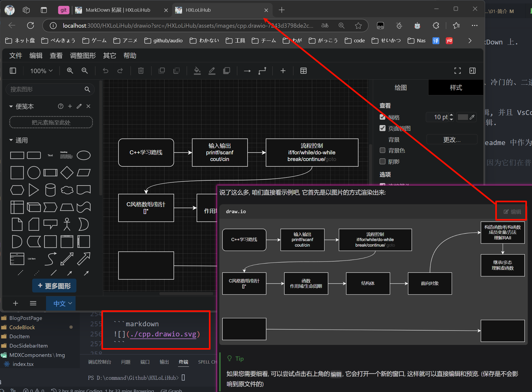Undo the last diagram action
This screenshot has width=532, height=392.
click(x=105, y=71)
